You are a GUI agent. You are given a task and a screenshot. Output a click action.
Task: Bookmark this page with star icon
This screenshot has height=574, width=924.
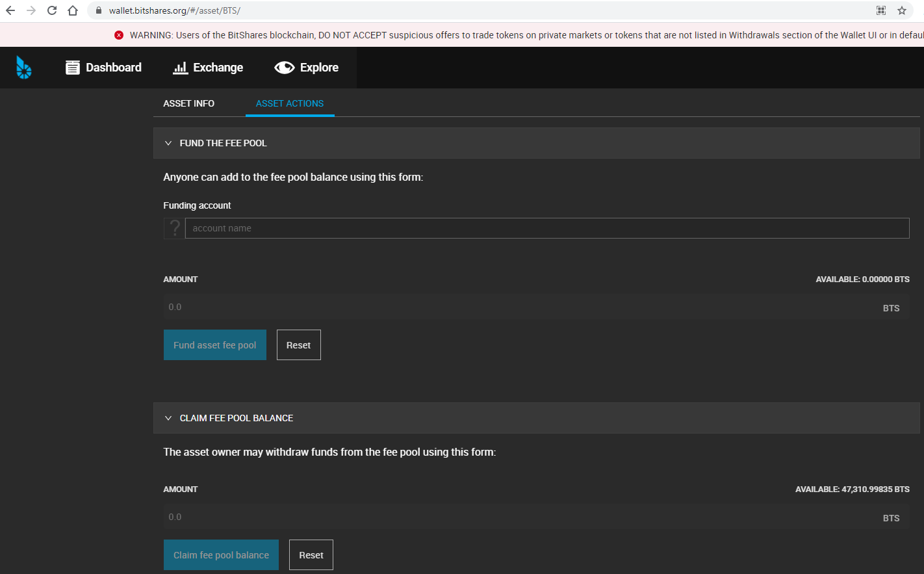(902, 10)
